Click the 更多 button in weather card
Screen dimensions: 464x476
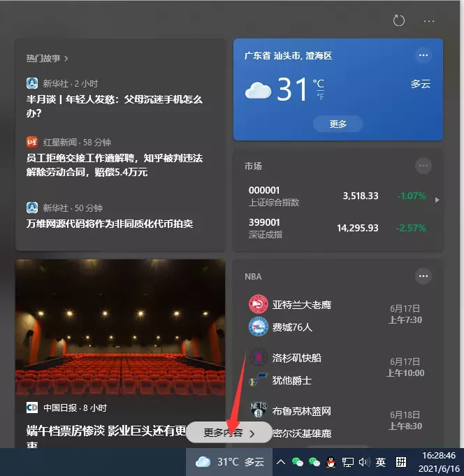(338, 124)
